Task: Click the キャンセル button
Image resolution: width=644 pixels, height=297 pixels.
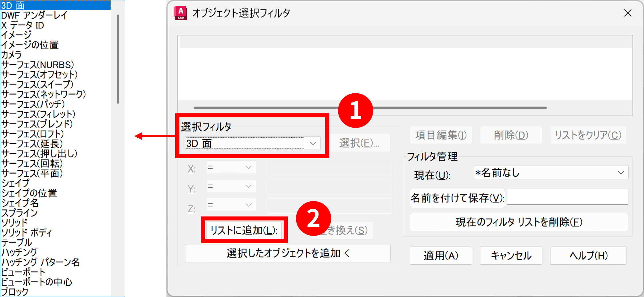Action: click(511, 256)
